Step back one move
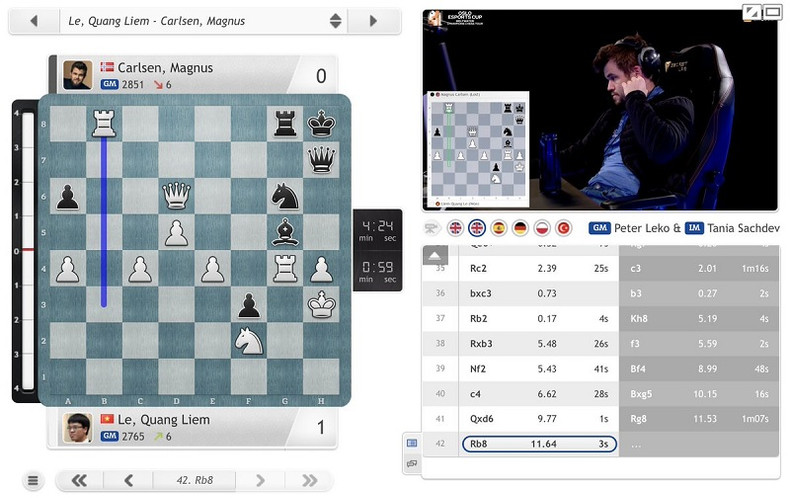Viewport: 790px width, 498px height. [x=128, y=481]
